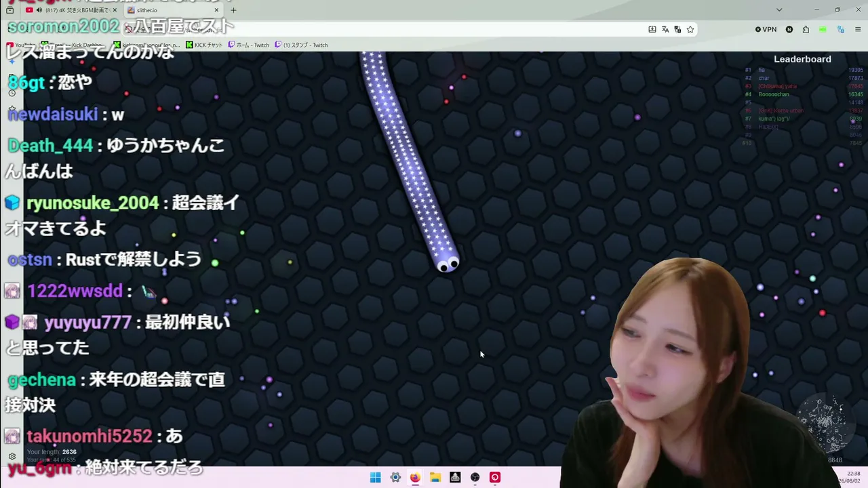The height and width of the screenshot is (488, 868).
Task: Click the green extension icon in toolbar
Action: (x=823, y=29)
